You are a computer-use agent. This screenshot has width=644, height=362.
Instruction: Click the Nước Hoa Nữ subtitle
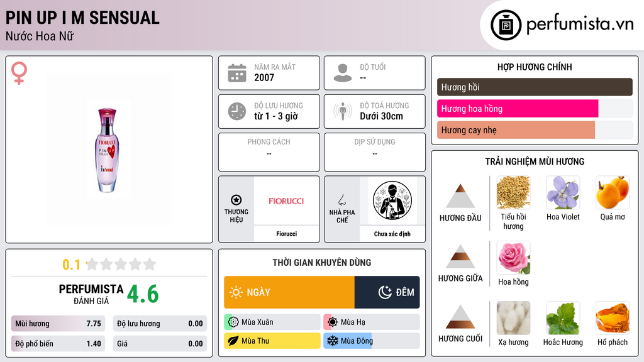pos(40,36)
